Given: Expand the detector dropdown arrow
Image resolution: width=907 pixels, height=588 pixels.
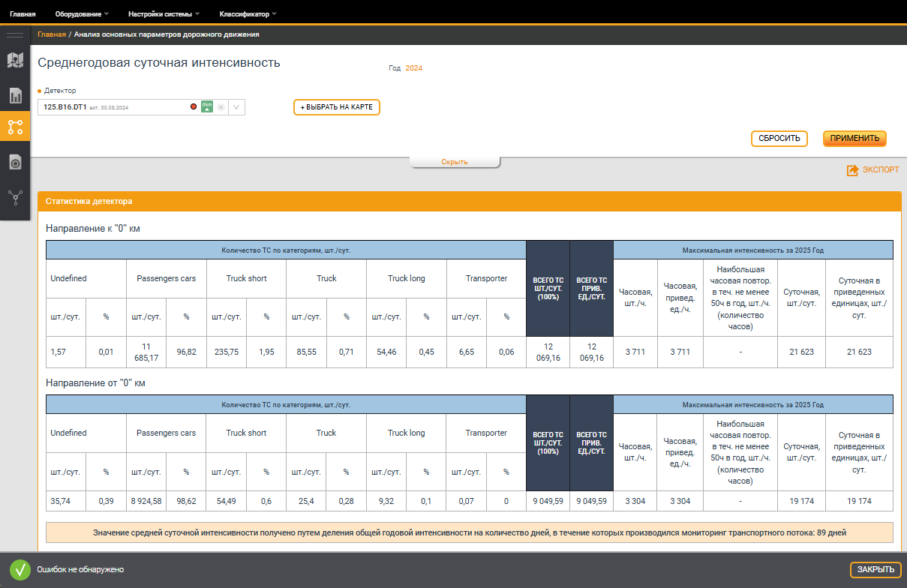Looking at the screenshot, I should [x=236, y=107].
